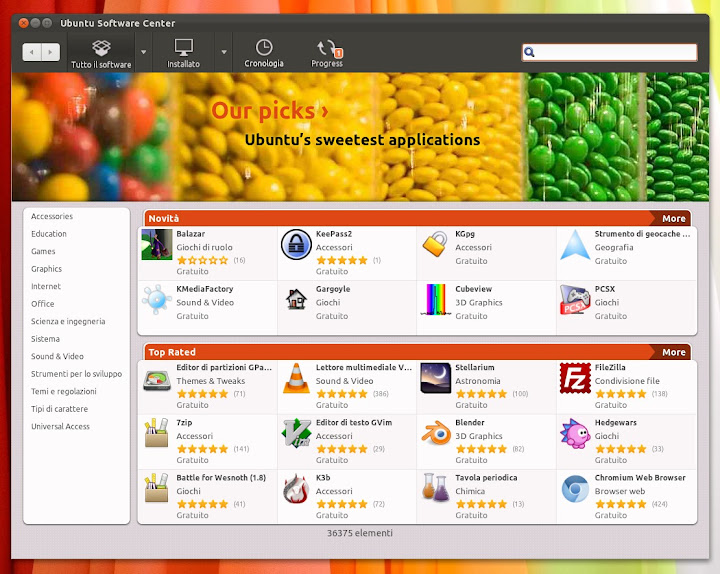Select the Internet category
Screen dimensions: 720x574
(46, 286)
